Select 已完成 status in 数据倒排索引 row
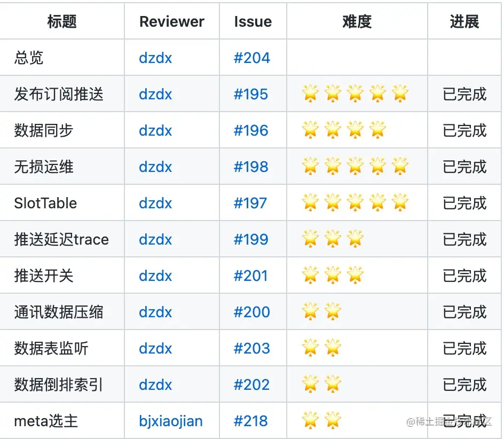 pos(464,385)
